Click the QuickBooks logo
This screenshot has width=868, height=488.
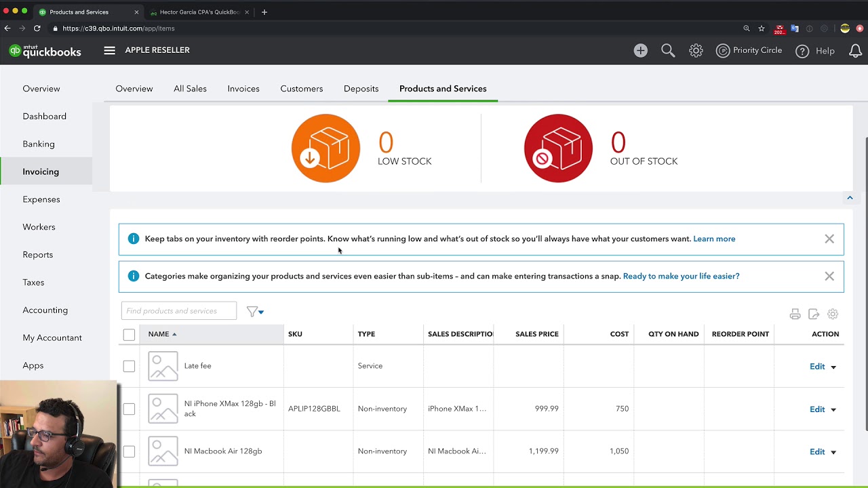click(x=45, y=51)
